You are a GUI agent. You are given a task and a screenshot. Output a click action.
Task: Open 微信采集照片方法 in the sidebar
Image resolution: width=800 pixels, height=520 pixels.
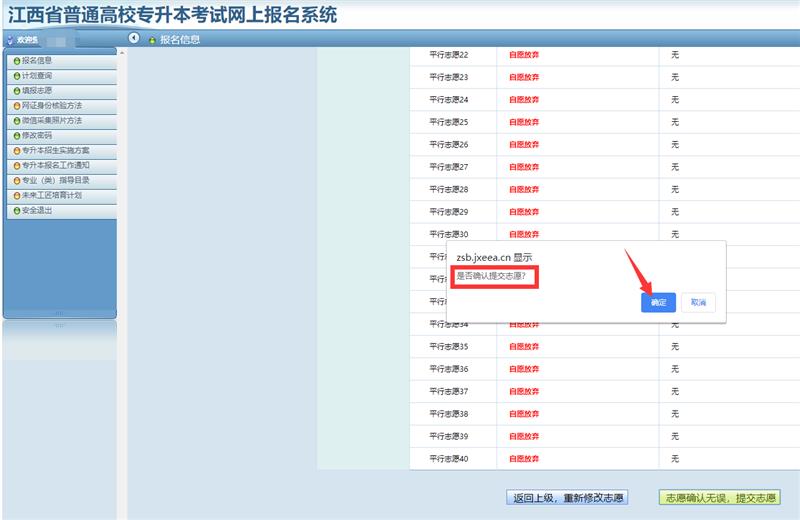(62, 120)
